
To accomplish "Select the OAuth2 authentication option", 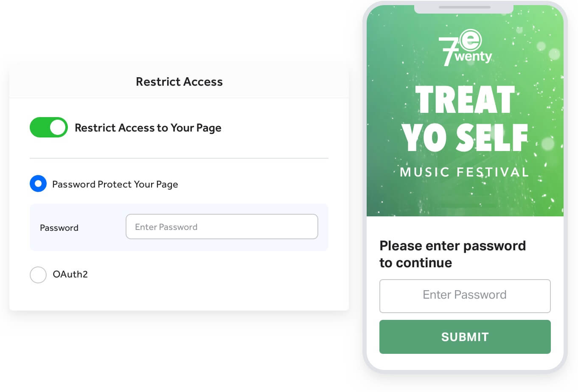I will click(x=38, y=274).
